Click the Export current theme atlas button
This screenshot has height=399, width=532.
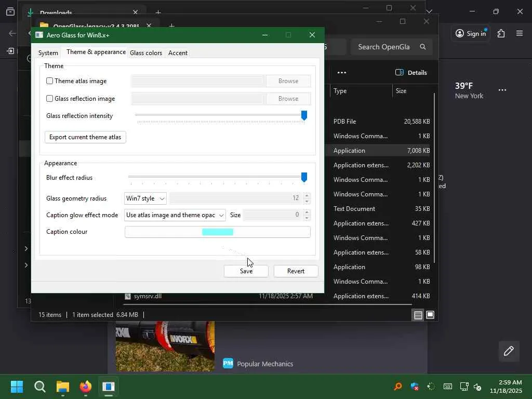85,137
